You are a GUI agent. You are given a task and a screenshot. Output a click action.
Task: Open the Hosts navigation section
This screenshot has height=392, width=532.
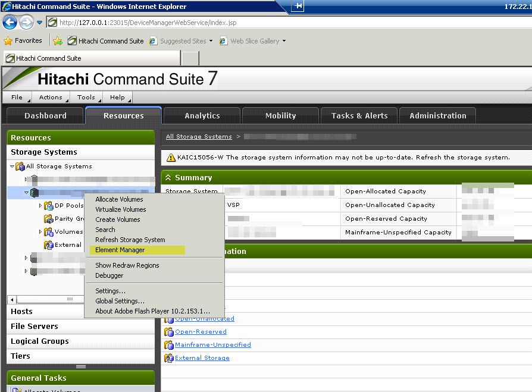tap(80, 311)
